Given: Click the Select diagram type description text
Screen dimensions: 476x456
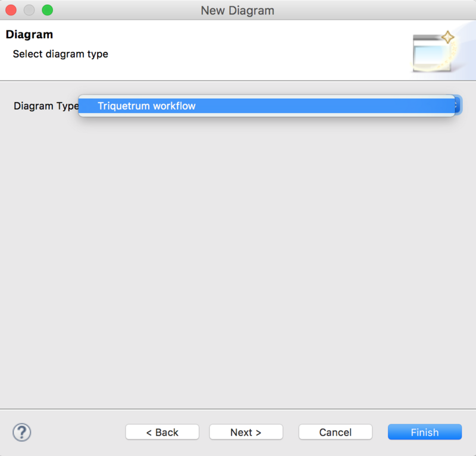Looking at the screenshot, I should pyautogui.click(x=61, y=54).
